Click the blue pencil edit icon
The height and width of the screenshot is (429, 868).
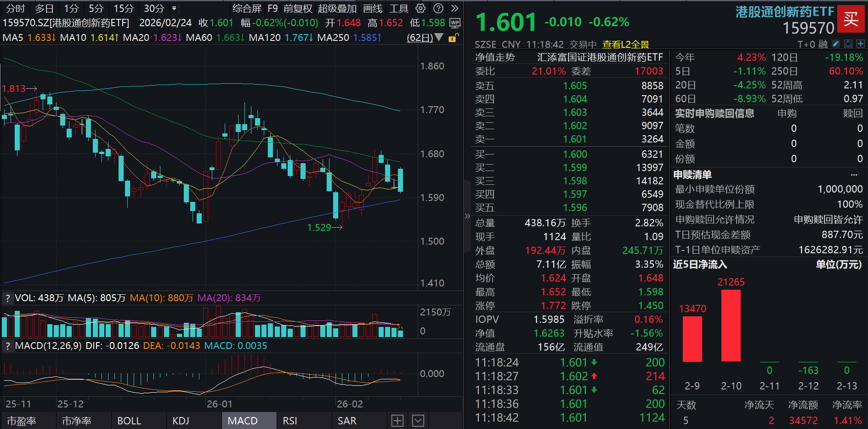click(835, 43)
